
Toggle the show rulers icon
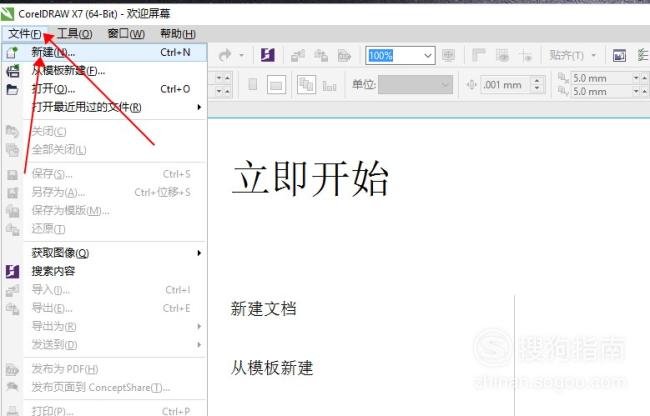click(479, 55)
